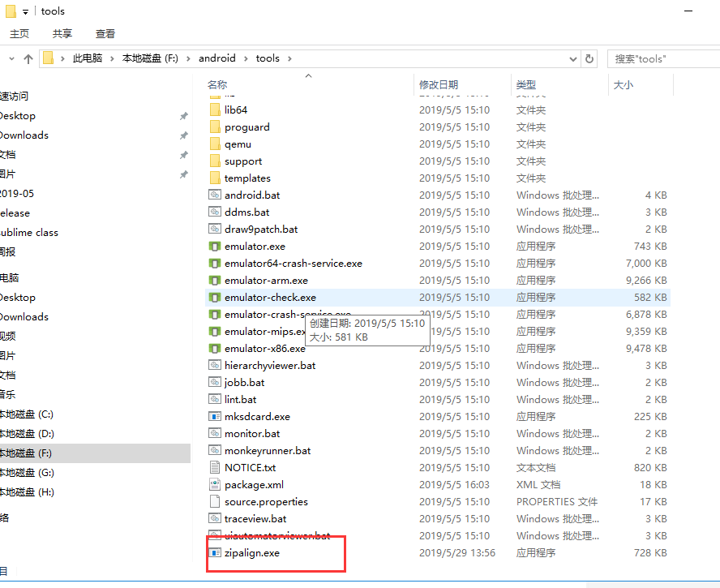The image size is (720, 588).
Task: Open Downloads from the sidebar
Action: [x=24, y=135]
